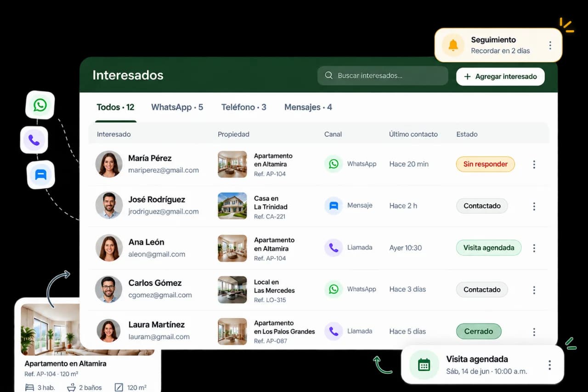Click the calendar icon in Visita agendada card
The image size is (588, 392).
pos(424,365)
